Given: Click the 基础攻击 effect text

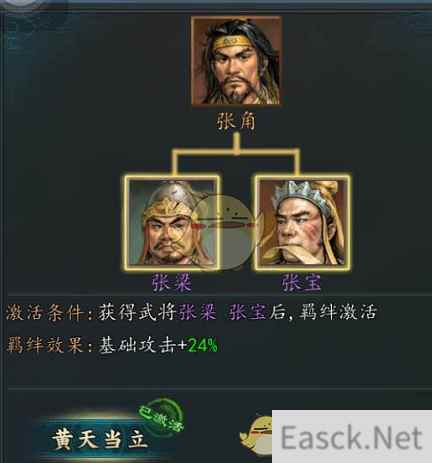Looking at the screenshot, I should 137,345.
